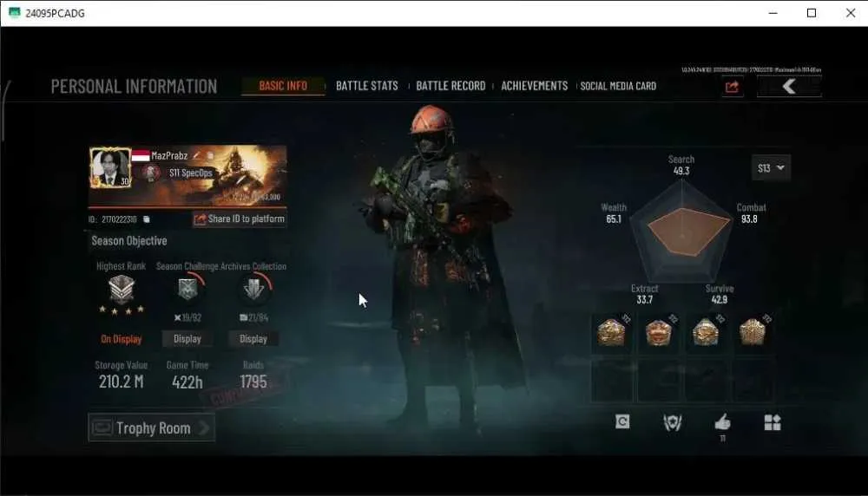Copy the player ID number icon
This screenshot has width=868, height=496.
tap(147, 219)
